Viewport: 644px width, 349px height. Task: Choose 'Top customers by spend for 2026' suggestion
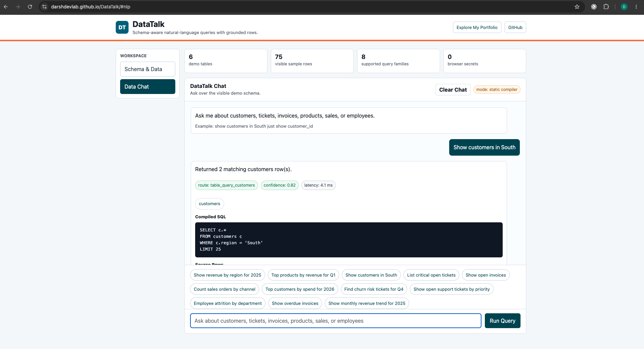pos(300,289)
